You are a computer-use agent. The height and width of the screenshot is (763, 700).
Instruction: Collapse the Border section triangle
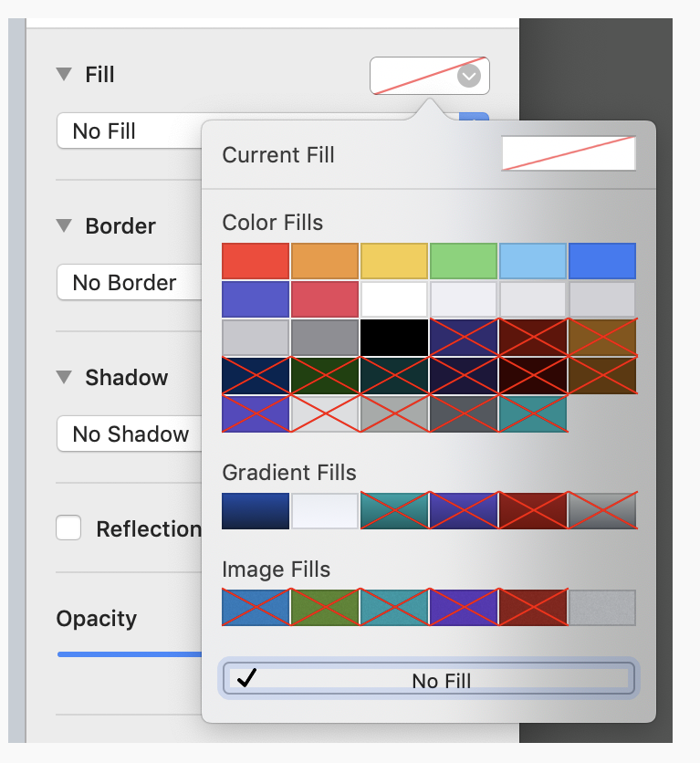(x=63, y=225)
